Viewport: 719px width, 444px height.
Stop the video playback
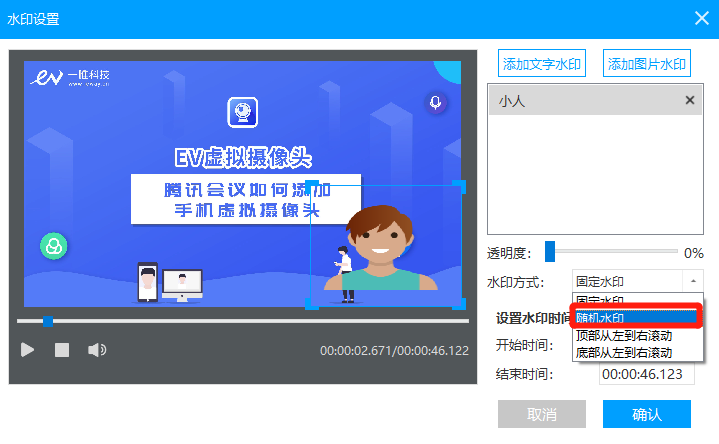tap(62, 350)
